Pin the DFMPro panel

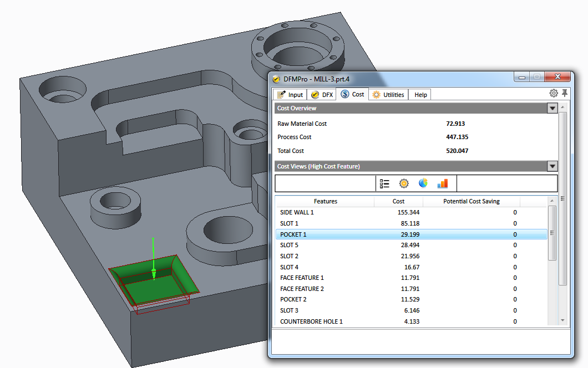(564, 93)
